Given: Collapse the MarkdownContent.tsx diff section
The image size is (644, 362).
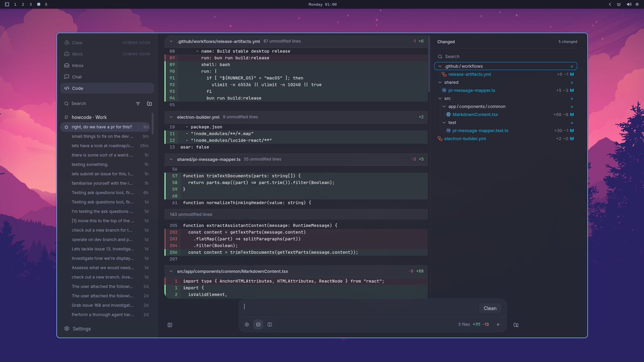Looking at the screenshot, I should pos(171,271).
